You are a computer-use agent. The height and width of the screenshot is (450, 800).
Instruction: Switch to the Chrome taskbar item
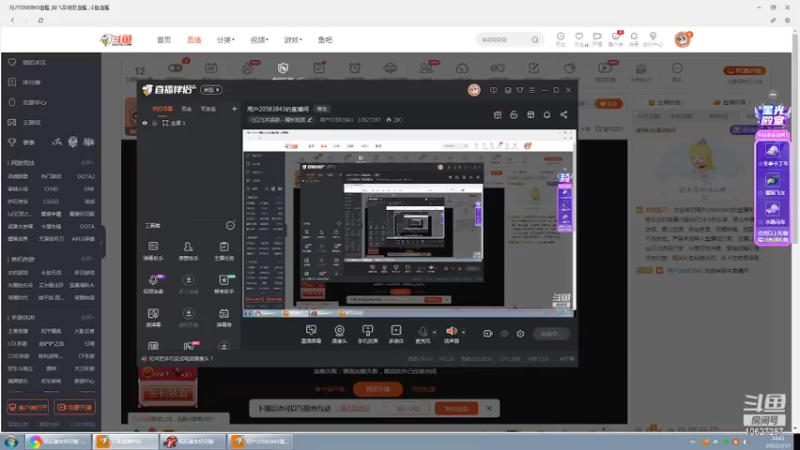coord(58,441)
